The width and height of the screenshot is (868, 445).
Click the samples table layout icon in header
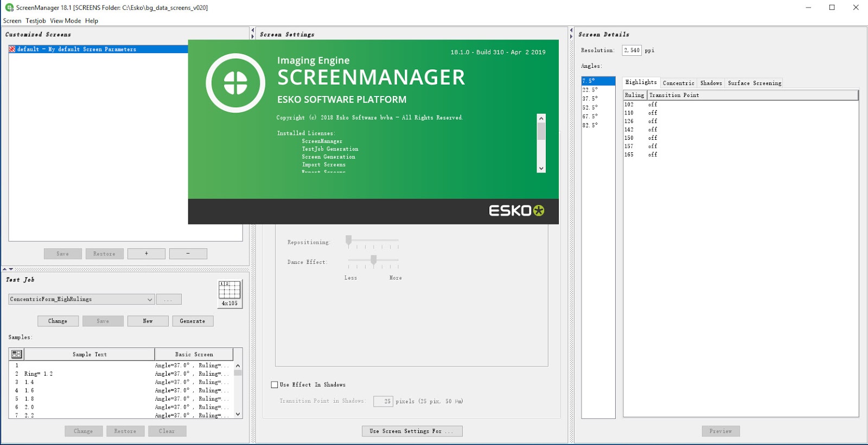click(17, 354)
